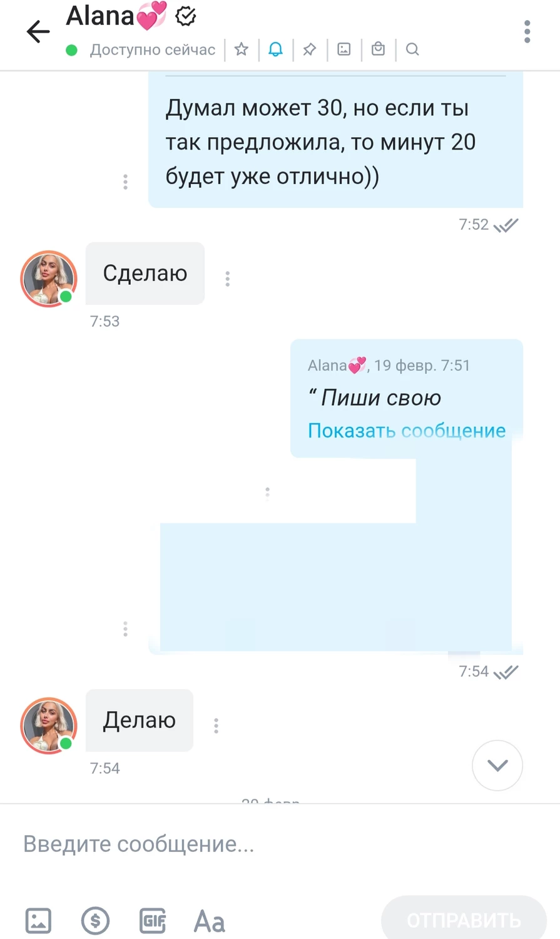Set a message price with the dollar icon
The image size is (560, 939).
pos(95,921)
